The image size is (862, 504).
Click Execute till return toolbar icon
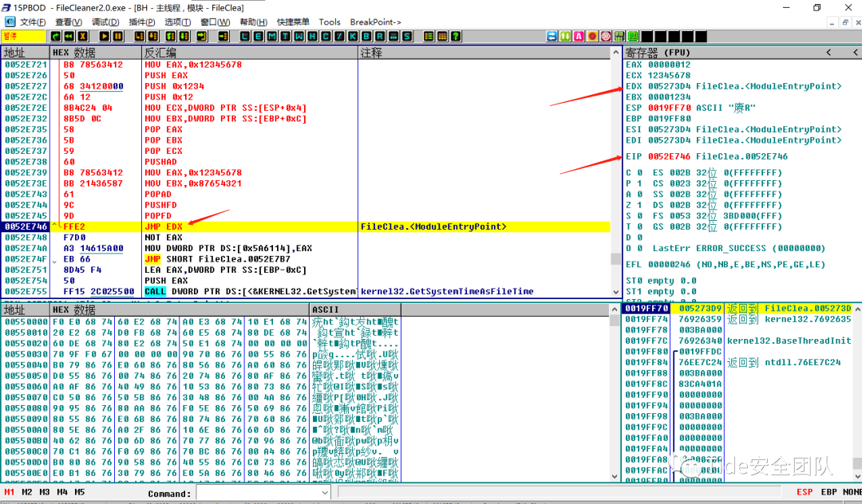(x=202, y=36)
